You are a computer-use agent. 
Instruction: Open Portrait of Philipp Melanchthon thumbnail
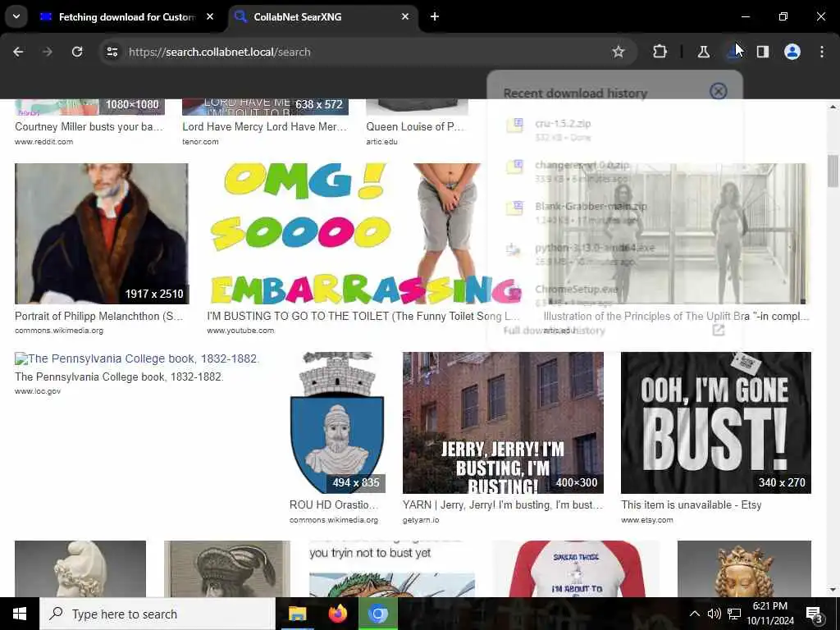point(102,234)
